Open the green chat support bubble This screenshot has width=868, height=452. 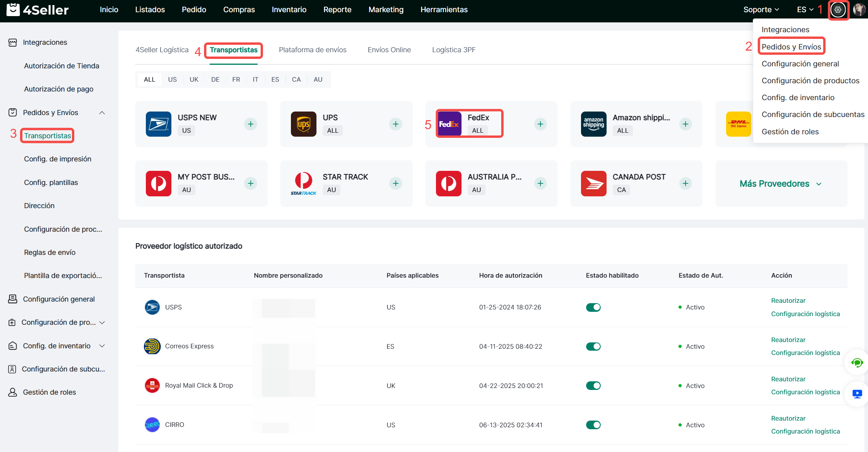pyautogui.click(x=857, y=363)
